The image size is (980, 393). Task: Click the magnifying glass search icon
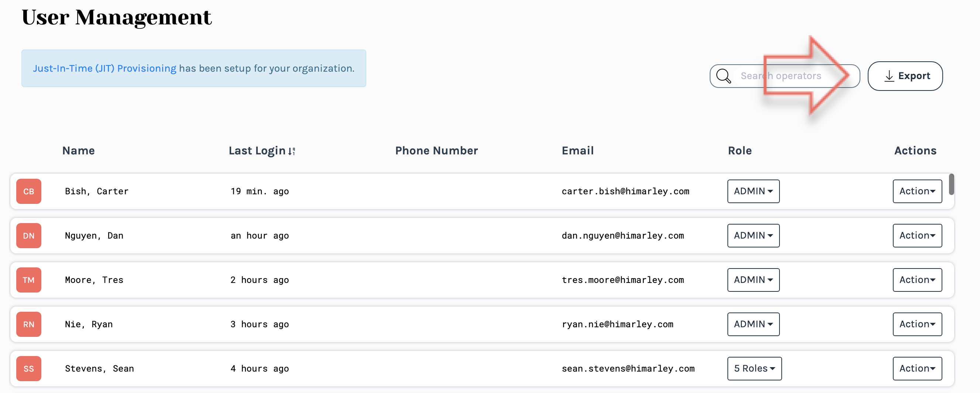[723, 76]
